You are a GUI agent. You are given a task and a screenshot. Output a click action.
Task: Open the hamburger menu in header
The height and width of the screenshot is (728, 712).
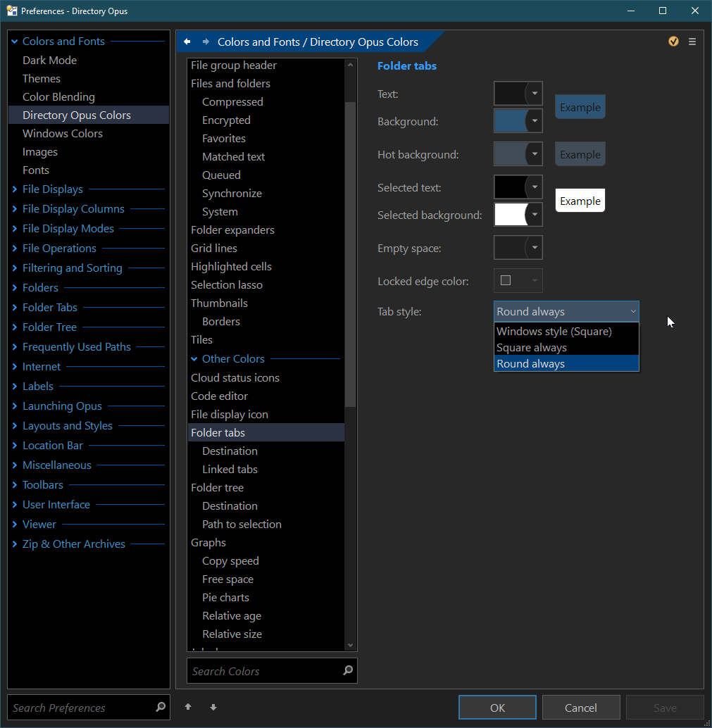692,42
